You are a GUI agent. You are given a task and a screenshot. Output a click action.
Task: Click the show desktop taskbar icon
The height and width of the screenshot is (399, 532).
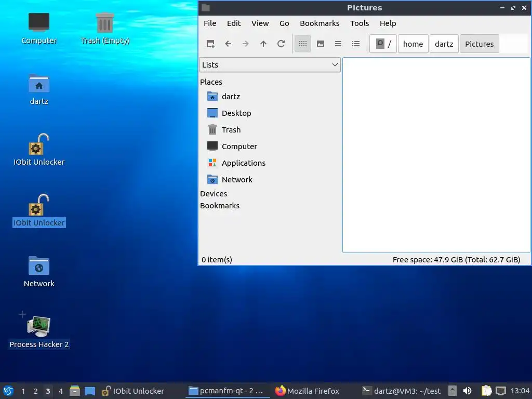(90, 391)
